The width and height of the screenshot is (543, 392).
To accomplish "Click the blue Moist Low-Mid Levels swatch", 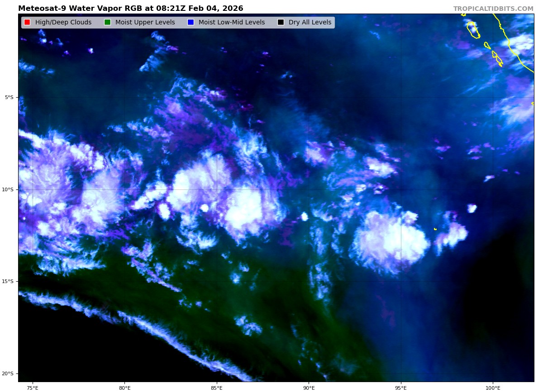I will coord(191,23).
